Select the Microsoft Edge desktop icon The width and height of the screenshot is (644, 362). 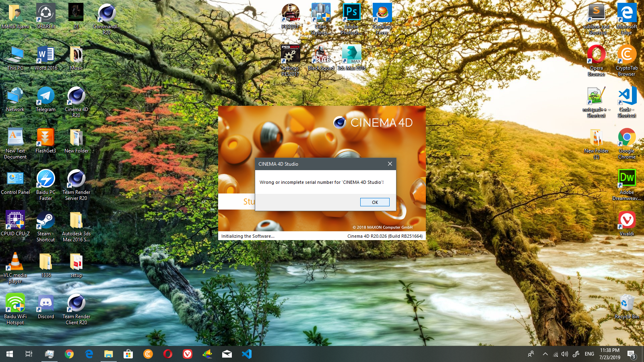[x=627, y=19]
